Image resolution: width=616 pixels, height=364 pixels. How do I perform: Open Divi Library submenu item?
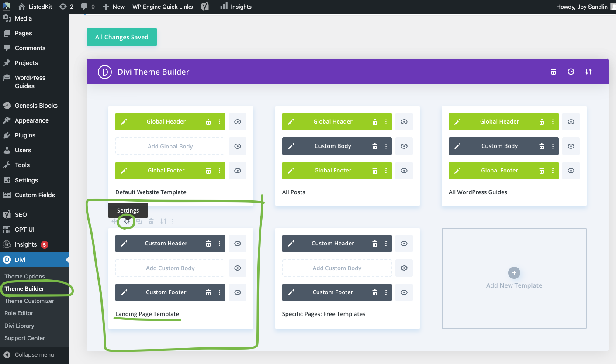pyautogui.click(x=19, y=326)
